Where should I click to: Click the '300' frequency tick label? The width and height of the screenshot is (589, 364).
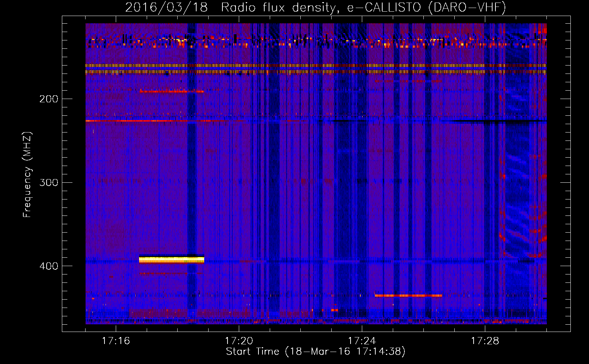click(x=49, y=182)
